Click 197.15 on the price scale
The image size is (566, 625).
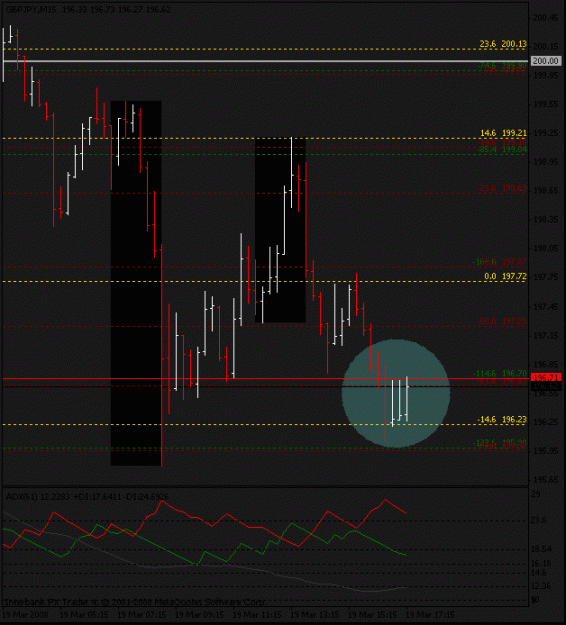click(x=546, y=336)
